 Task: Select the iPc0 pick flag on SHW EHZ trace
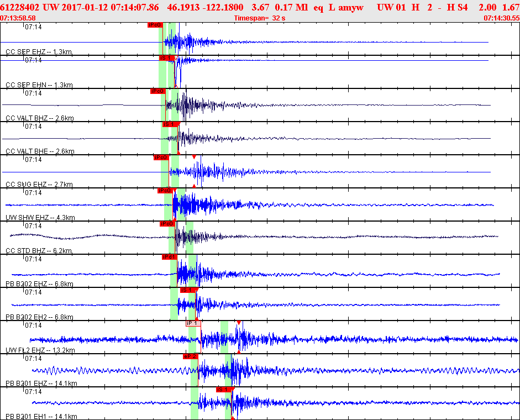click(165, 191)
